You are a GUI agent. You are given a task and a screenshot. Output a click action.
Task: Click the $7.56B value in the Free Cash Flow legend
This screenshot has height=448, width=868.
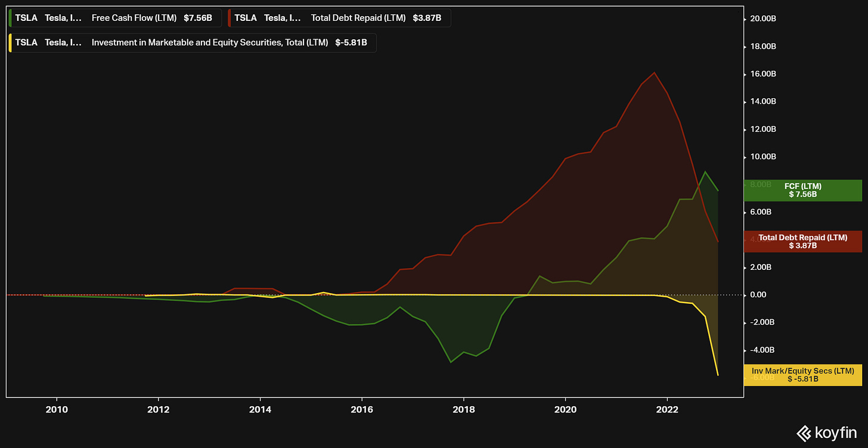198,18
